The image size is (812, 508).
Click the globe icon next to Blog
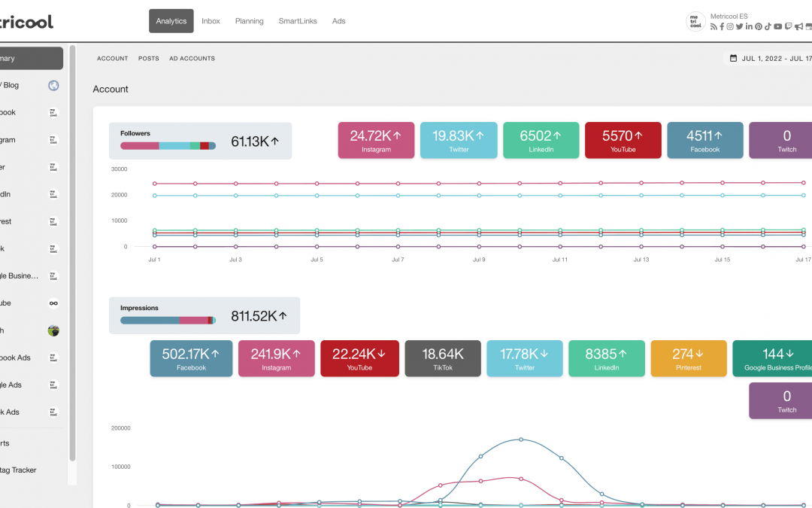tap(53, 86)
